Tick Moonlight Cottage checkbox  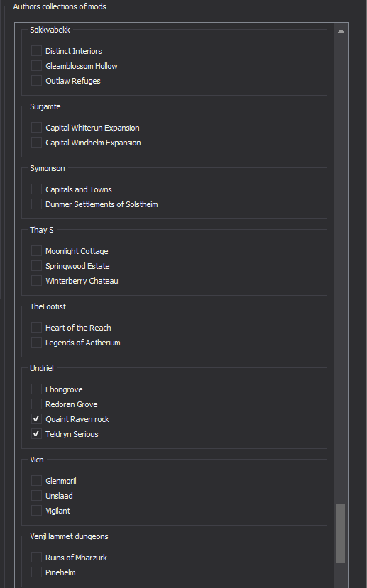36,251
